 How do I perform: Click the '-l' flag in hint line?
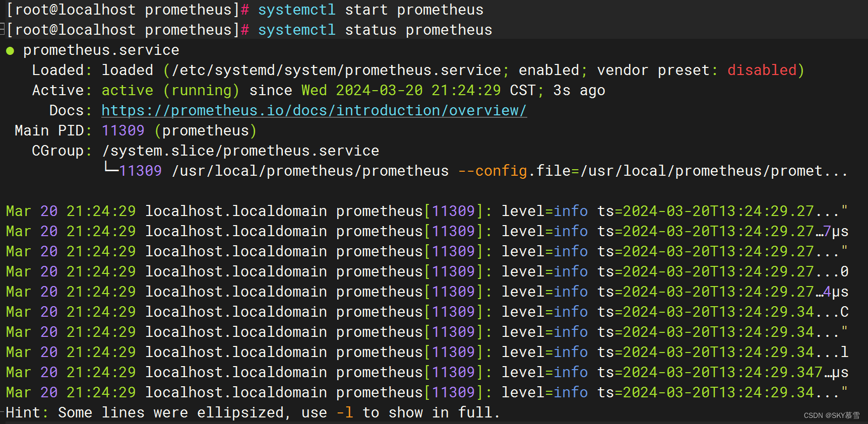345,412
